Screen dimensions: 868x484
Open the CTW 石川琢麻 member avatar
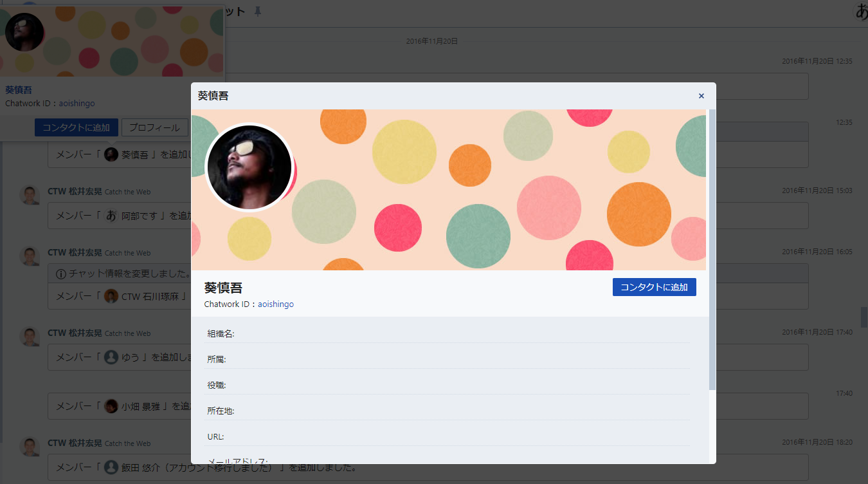coord(111,296)
